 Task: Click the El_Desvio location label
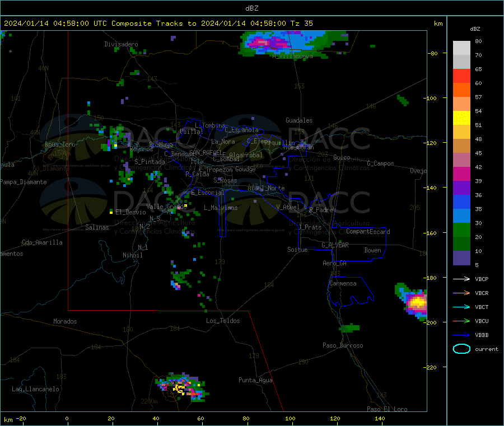(130, 212)
